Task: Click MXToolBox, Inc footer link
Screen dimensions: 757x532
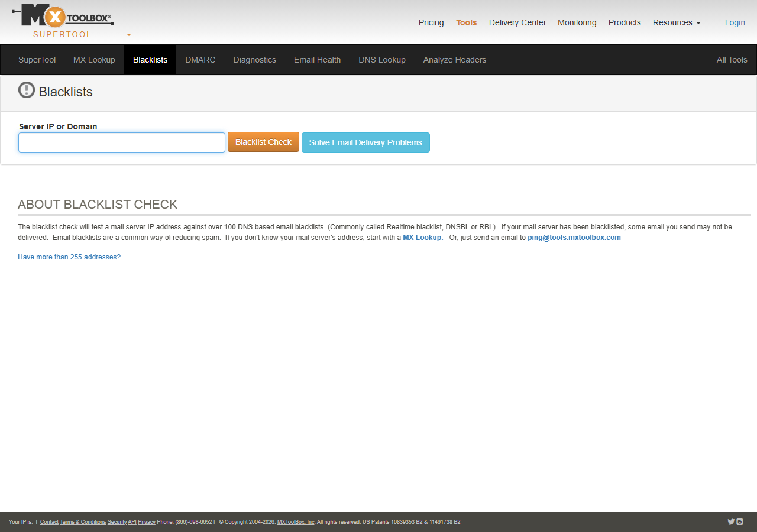Action: tap(296, 522)
